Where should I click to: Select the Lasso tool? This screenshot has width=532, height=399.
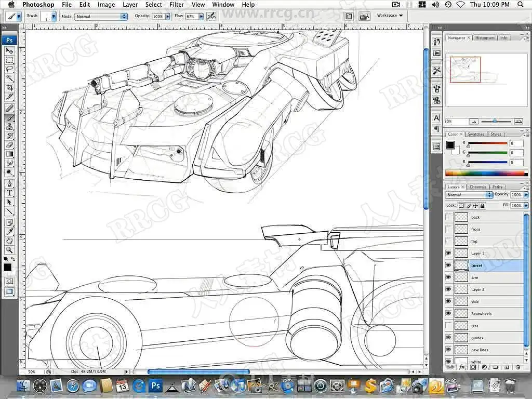(x=9, y=69)
